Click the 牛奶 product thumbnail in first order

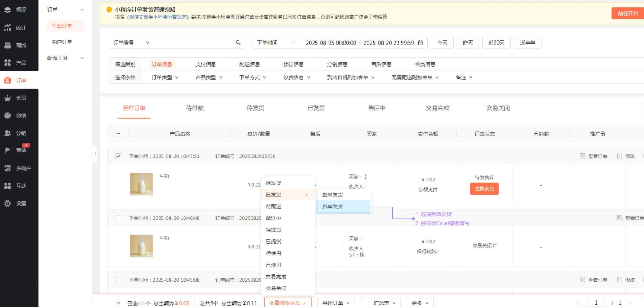(141, 184)
